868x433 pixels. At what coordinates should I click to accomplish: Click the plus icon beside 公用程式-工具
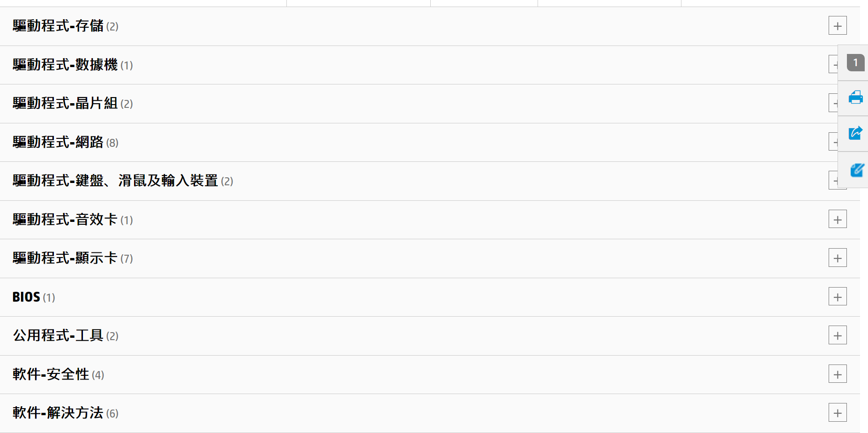[x=838, y=335]
